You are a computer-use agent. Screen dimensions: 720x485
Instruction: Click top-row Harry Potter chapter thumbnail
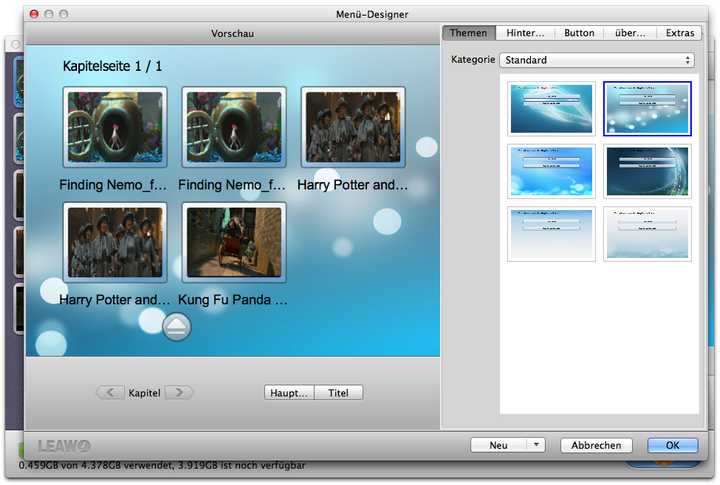(x=353, y=127)
